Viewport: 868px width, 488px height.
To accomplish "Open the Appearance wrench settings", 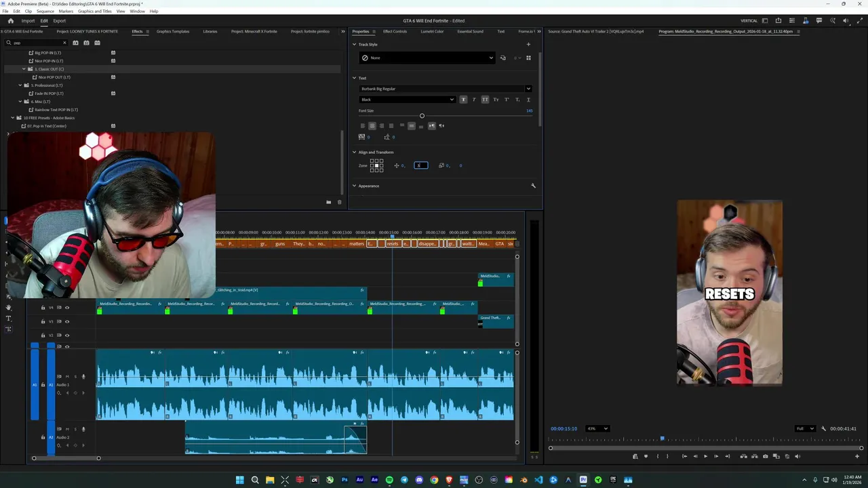I will 533,186.
